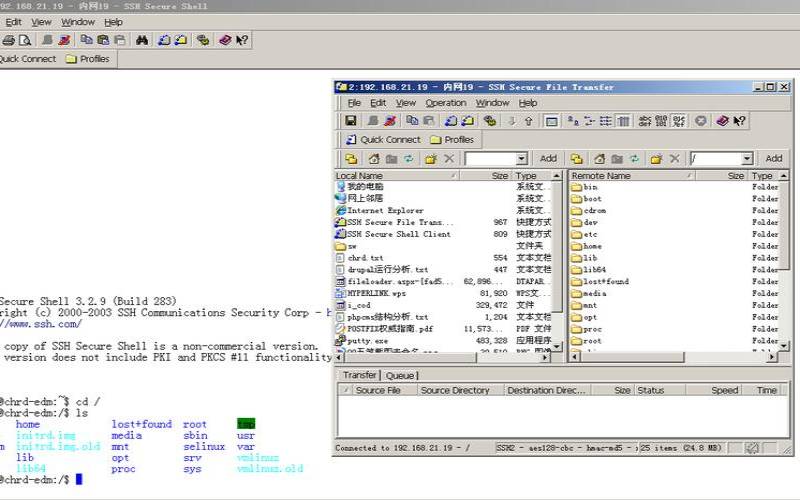Click What's This help pointer in File Transfer

click(x=739, y=121)
